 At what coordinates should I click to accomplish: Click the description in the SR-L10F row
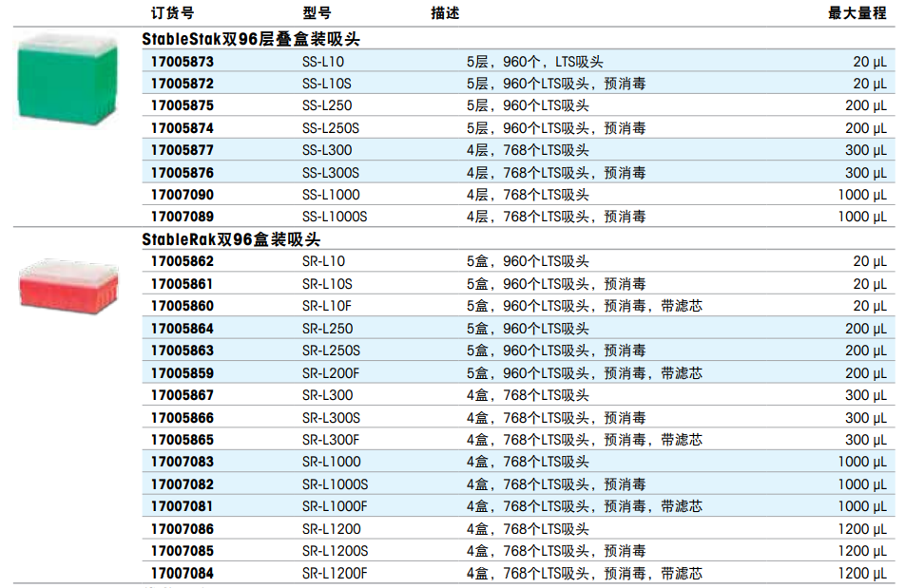pyautogui.click(x=585, y=306)
